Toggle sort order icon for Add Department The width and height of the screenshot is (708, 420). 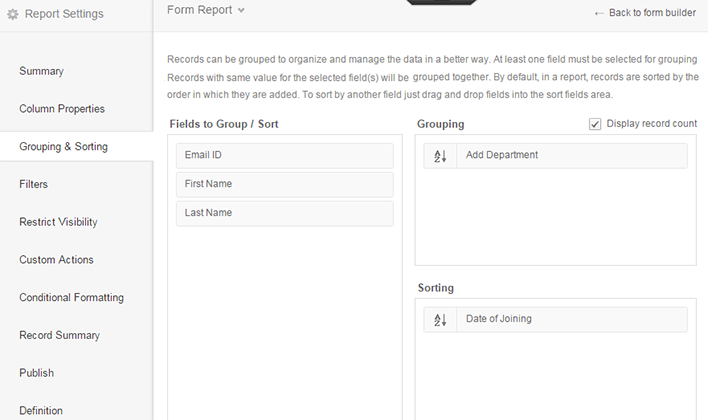click(x=440, y=156)
